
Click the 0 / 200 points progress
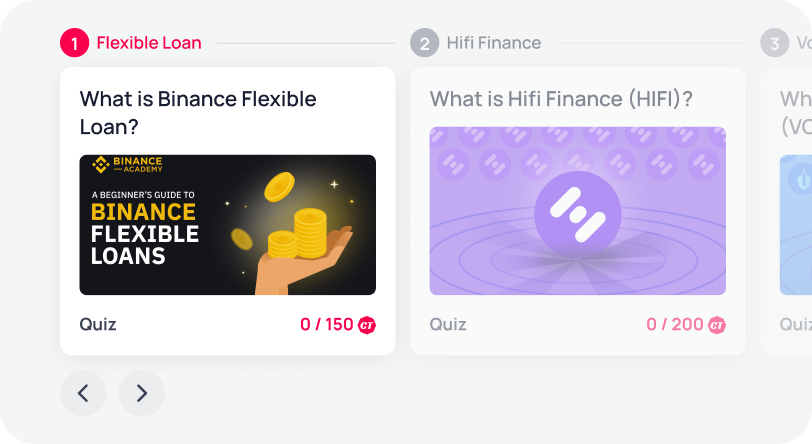675,324
